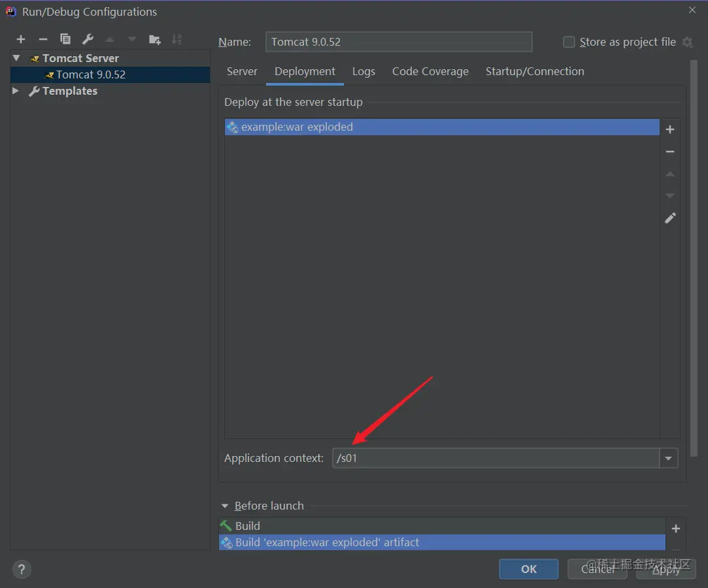Open project file settings gear icon
The image size is (708, 588).
click(x=688, y=42)
